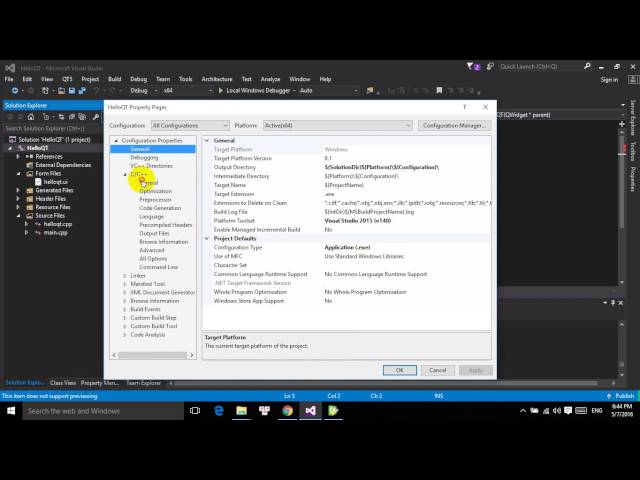Click the OK button
Viewport: 640px width, 480px height.
point(400,370)
